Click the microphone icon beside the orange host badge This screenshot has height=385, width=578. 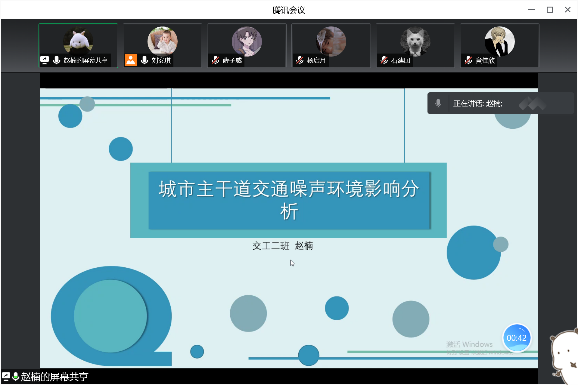click(144, 60)
